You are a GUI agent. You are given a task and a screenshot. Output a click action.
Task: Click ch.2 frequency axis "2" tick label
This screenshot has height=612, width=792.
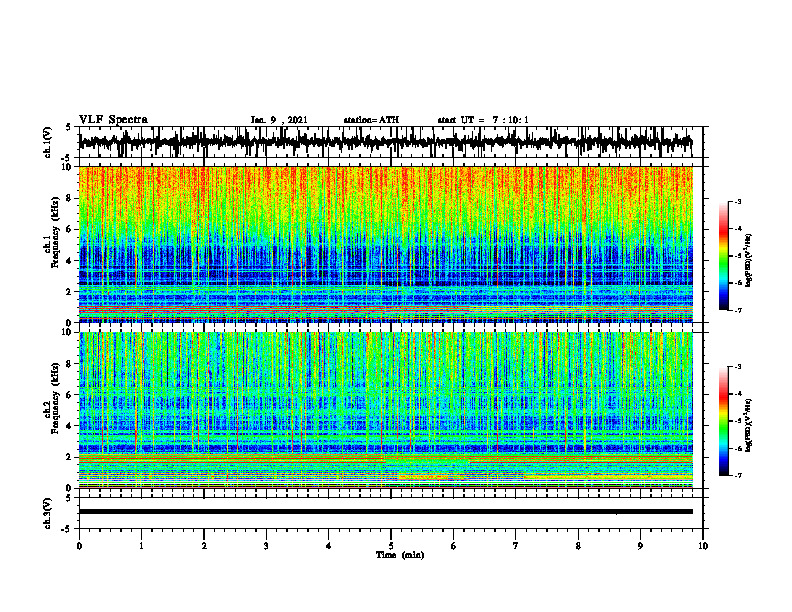[69, 457]
